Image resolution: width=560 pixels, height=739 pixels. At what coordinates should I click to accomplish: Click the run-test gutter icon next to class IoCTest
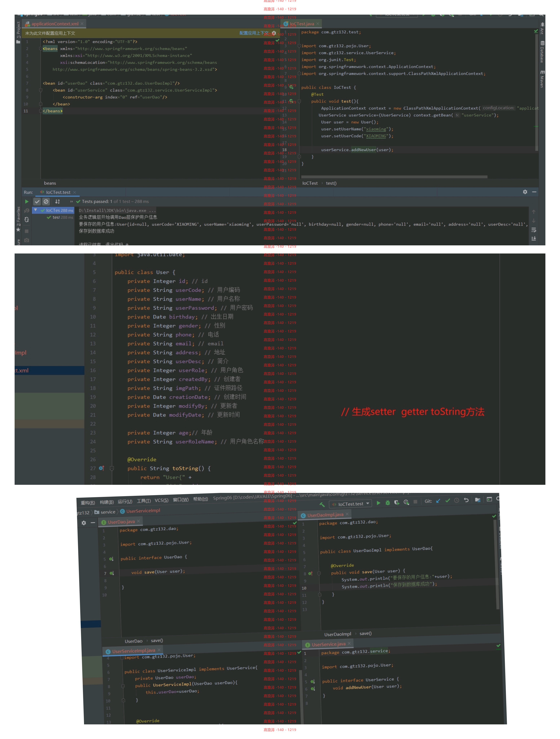(291, 87)
